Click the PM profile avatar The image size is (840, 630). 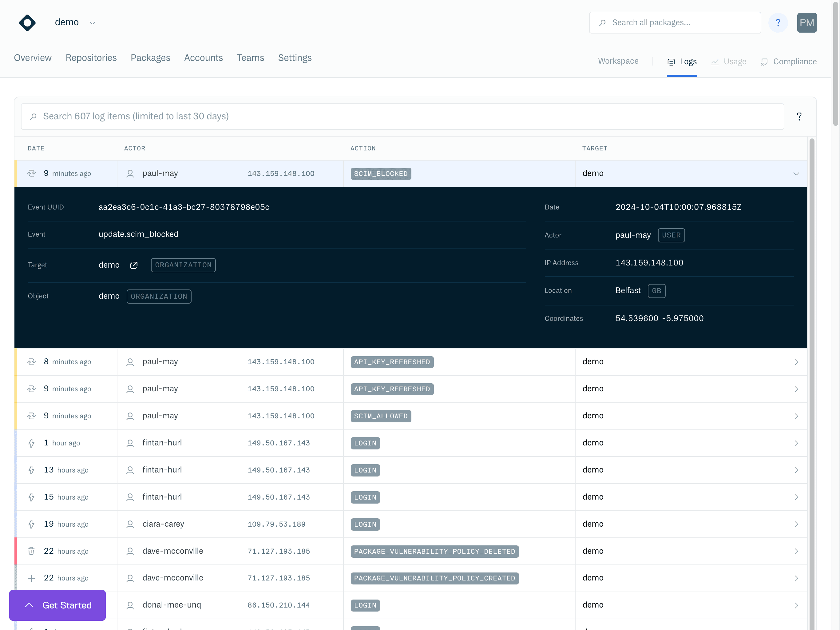[x=807, y=22]
